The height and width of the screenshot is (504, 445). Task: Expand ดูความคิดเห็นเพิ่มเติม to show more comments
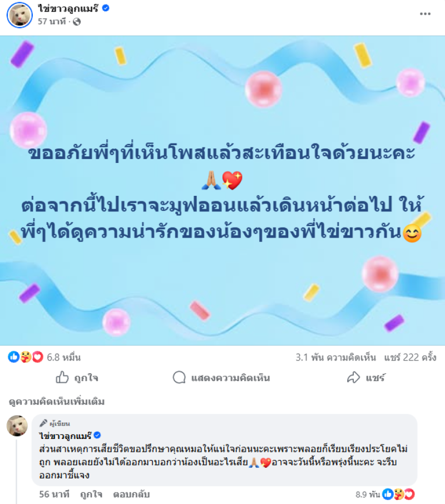click(x=57, y=402)
